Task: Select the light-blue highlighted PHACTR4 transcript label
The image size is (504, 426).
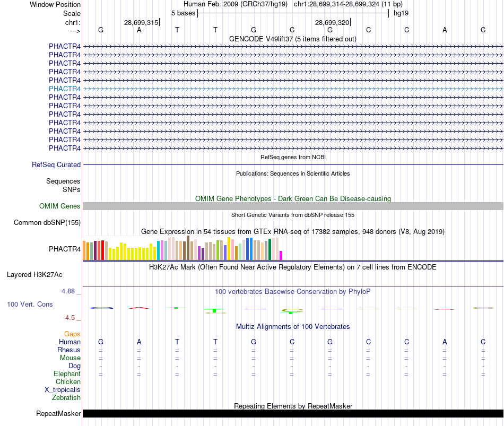Action: point(65,89)
